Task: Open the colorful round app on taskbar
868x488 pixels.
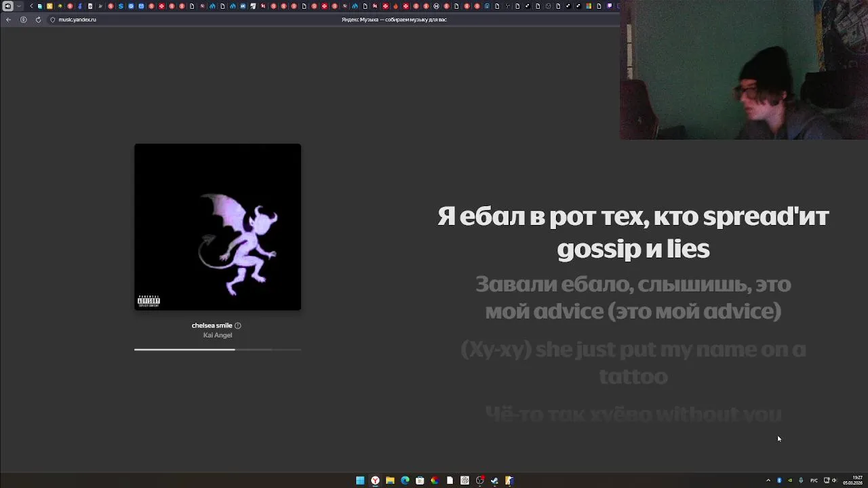Action: pyautogui.click(x=435, y=481)
